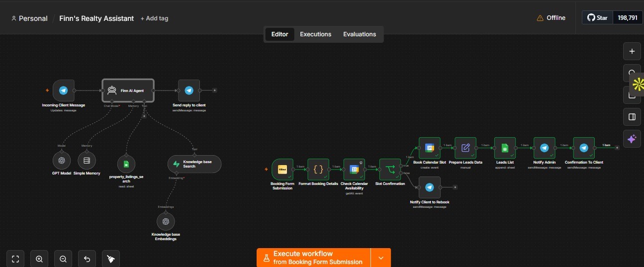
Task: Open the Incoming Client Message Telegram node
Action: [63, 90]
